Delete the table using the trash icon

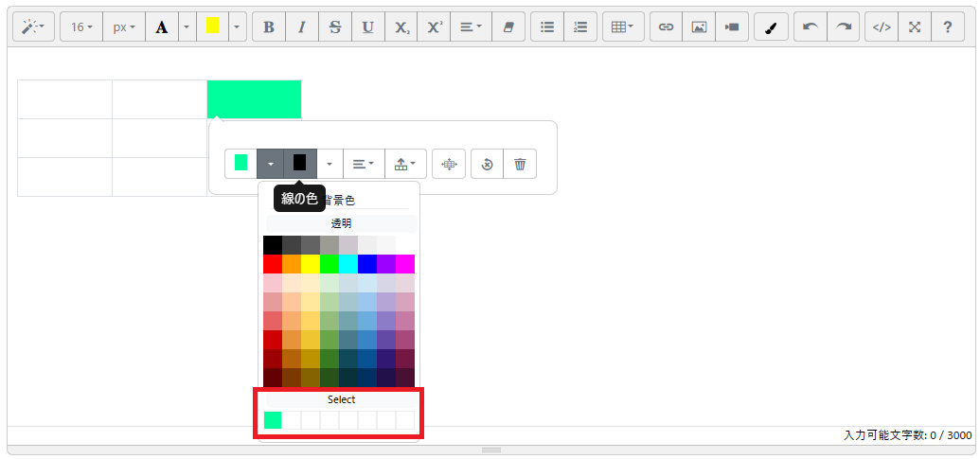point(520,164)
